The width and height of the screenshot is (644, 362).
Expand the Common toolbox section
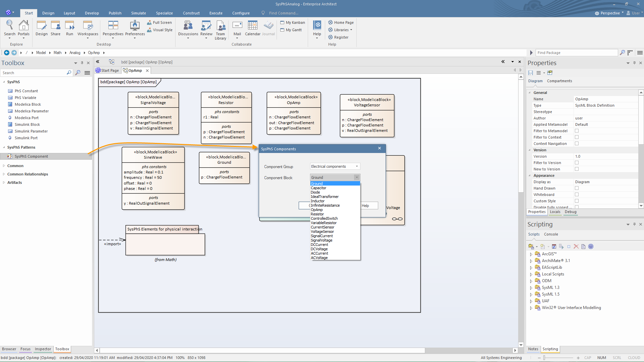(15, 166)
